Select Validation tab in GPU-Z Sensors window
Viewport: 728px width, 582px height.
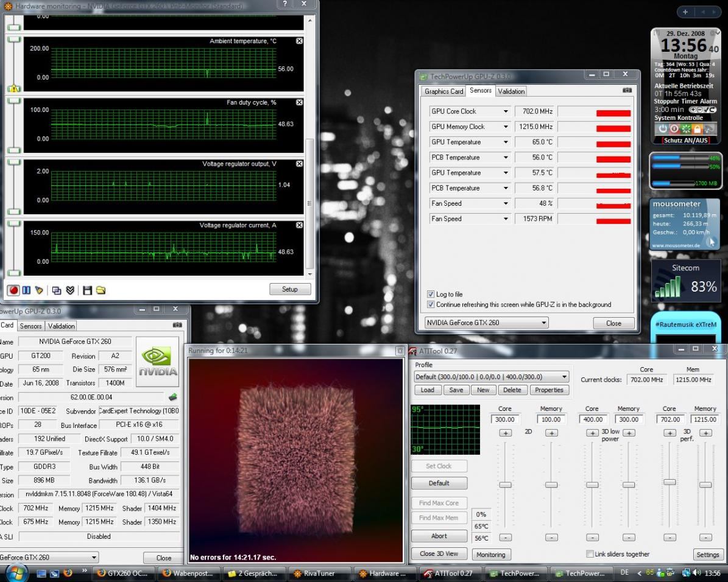(x=511, y=91)
